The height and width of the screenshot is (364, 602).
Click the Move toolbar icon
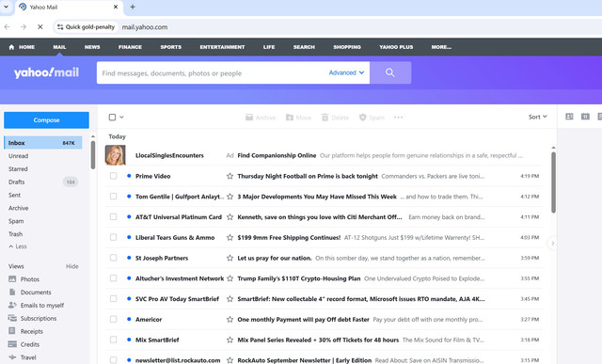point(290,118)
